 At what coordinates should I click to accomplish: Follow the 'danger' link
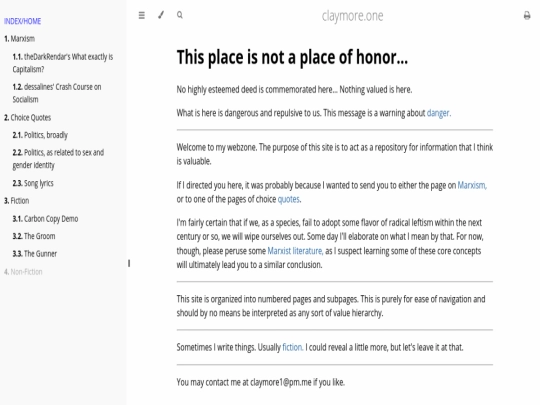[438, 113]
